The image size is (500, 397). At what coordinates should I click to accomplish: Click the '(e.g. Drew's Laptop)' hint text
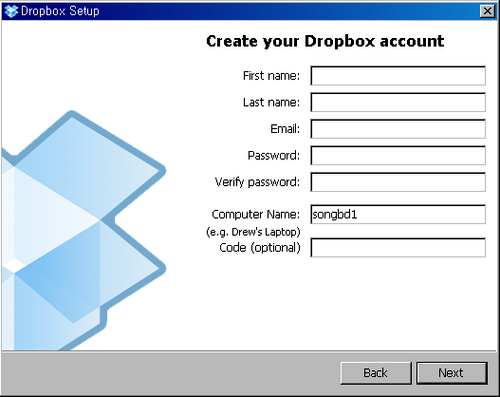253,232
